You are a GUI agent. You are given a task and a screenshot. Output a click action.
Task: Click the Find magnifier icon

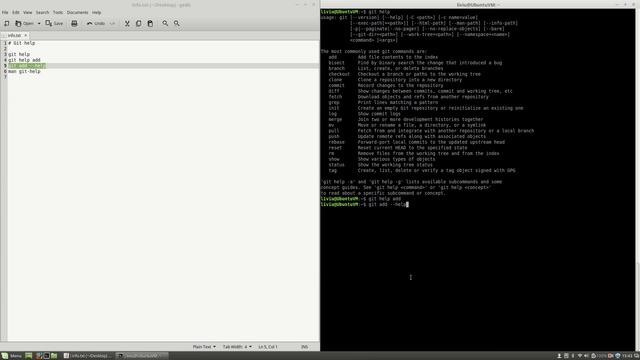click(x=165, y=23)
